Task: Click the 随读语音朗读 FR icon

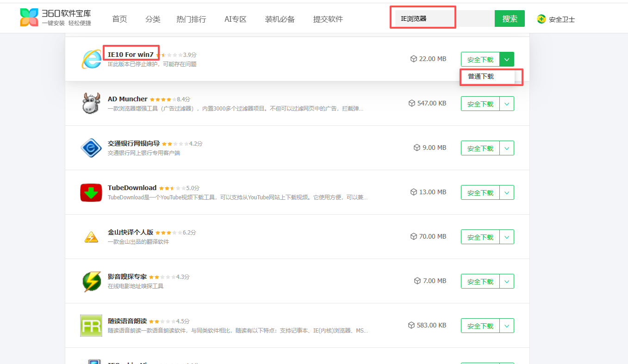Action: 91,326
